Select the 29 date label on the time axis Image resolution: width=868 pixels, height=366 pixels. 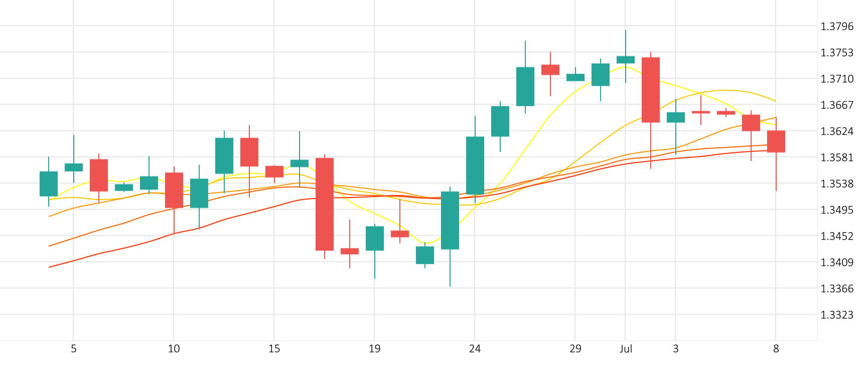coord(575,349)
